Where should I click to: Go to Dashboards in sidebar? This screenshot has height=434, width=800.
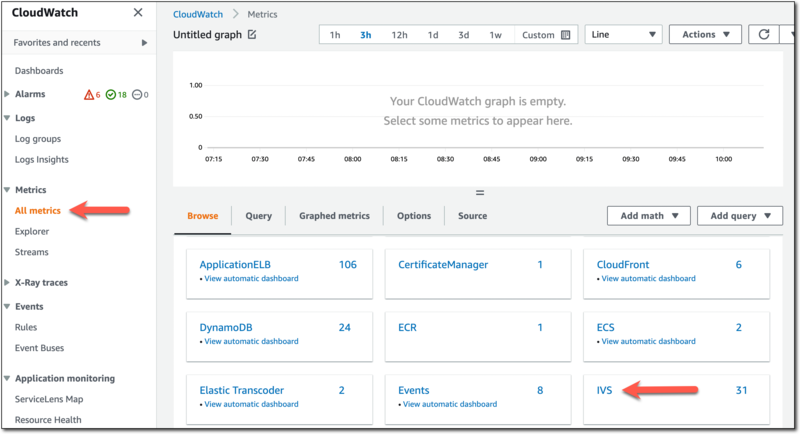[x=39, y=71]
